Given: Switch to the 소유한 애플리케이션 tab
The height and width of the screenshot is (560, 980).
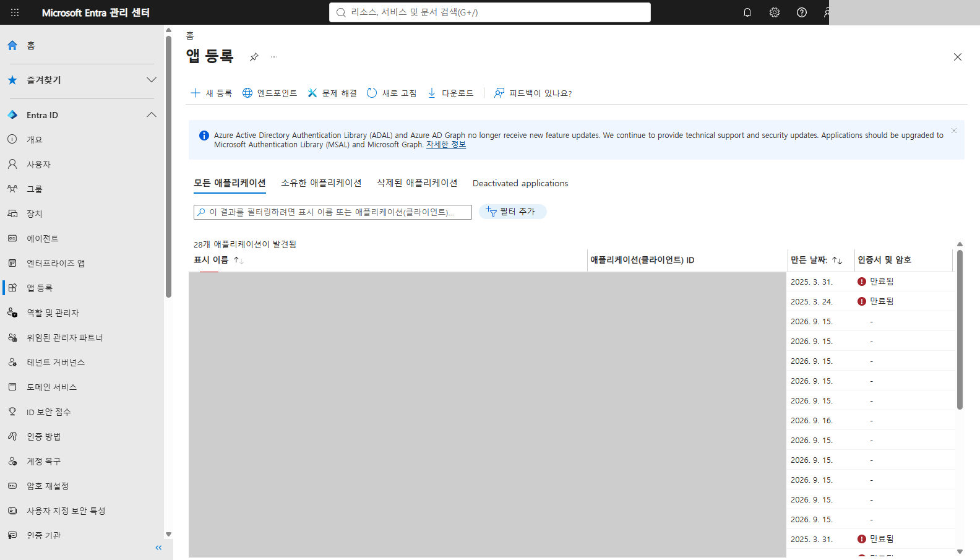Looking at the screenshot, I should 321,183.
